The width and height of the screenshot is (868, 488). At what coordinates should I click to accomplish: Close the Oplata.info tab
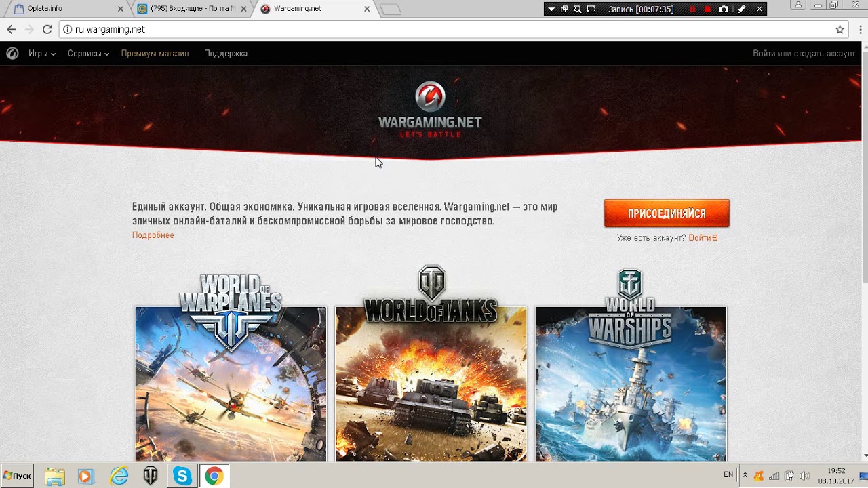tap(121, 9)
